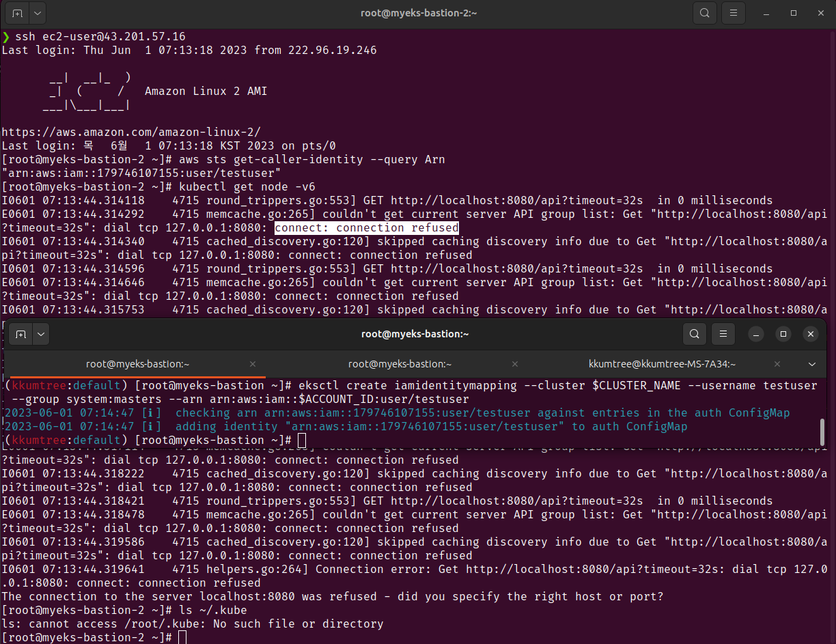Click the "arn:aws:iam::179746107155:user/testuser" output line
Viewport: 836px width, 644px height.
(x=141, y=173)
